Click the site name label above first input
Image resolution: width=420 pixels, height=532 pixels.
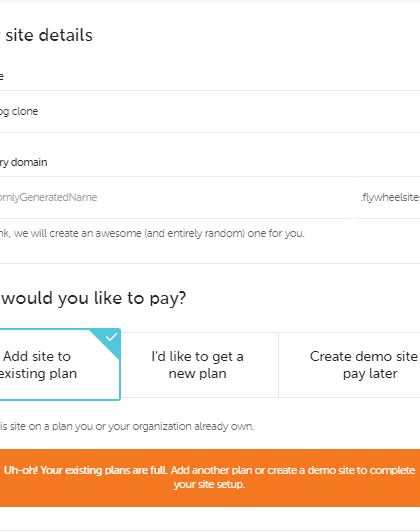pyautogui.click(x=2, y=77)
